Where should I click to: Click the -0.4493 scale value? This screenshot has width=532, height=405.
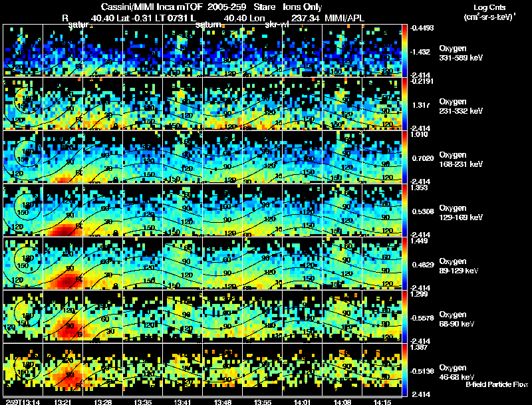(x=422, y=28)
